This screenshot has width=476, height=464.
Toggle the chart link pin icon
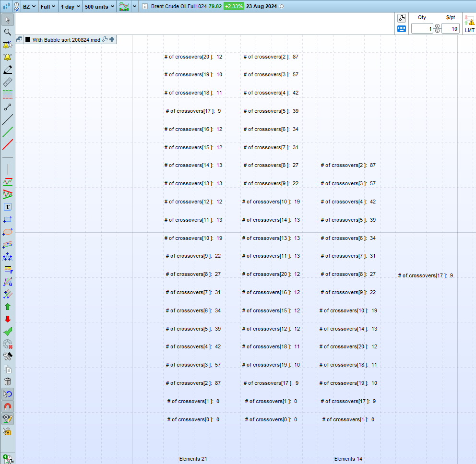[17, 6]
